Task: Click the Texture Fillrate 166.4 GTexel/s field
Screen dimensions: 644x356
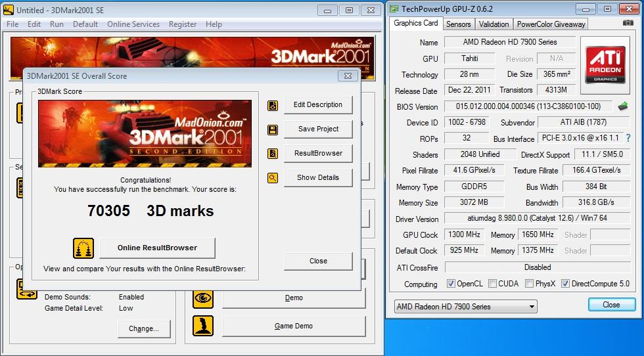Action: (596, 170)
